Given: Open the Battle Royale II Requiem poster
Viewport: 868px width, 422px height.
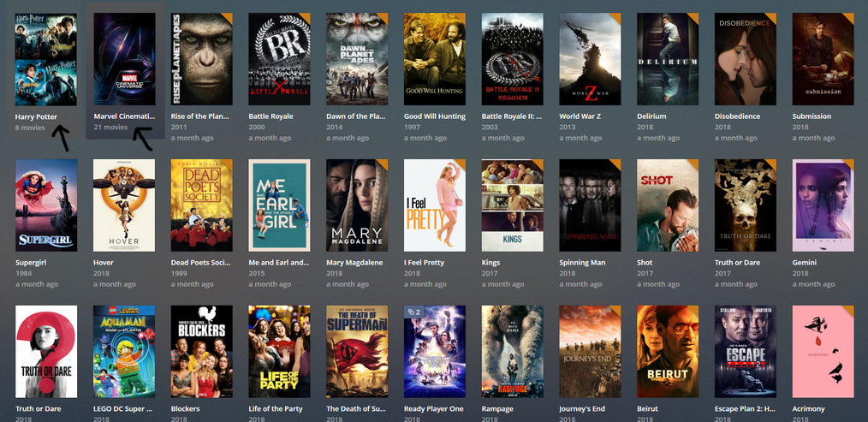Looking at the screenshot, I should tap(512, 59).
